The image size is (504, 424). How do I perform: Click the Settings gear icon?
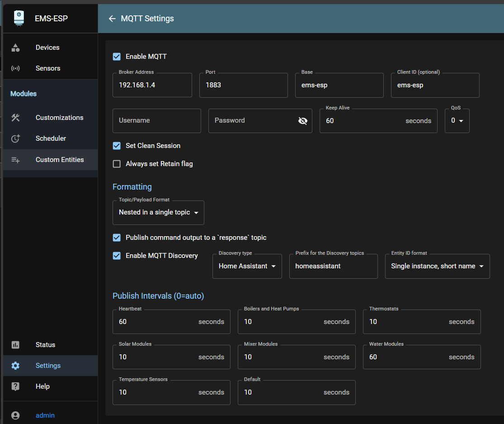pyautogui.click(x=15, y=365)
